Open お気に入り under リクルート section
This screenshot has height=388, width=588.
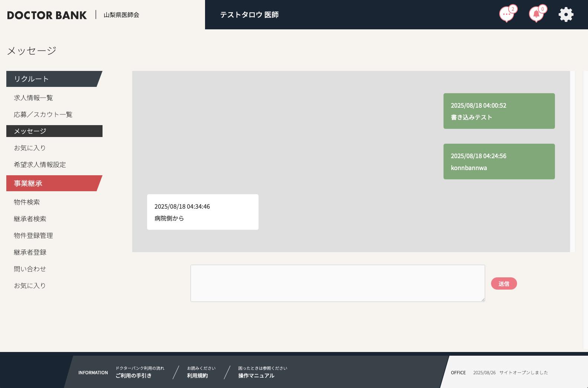(30, 148)
